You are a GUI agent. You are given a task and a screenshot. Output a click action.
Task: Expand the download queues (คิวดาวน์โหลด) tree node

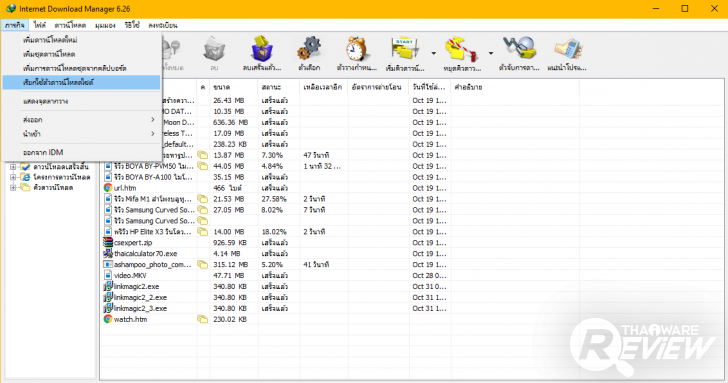click(13, 188)
